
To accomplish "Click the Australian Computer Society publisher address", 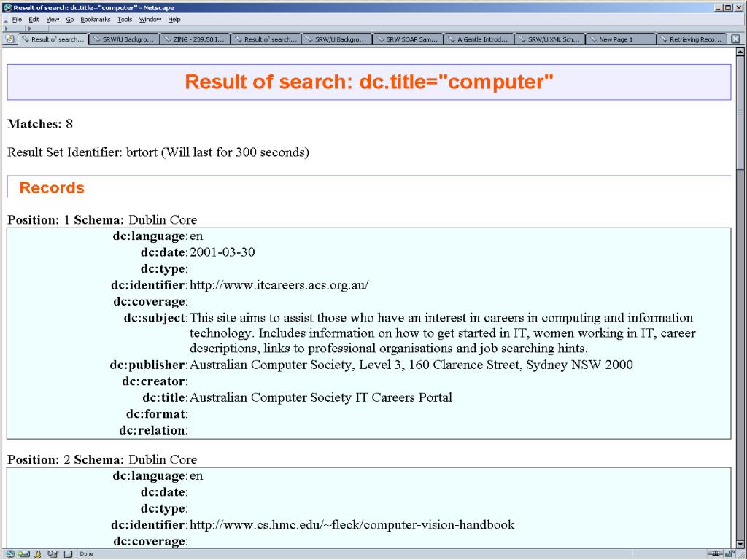I will point(411,365).
